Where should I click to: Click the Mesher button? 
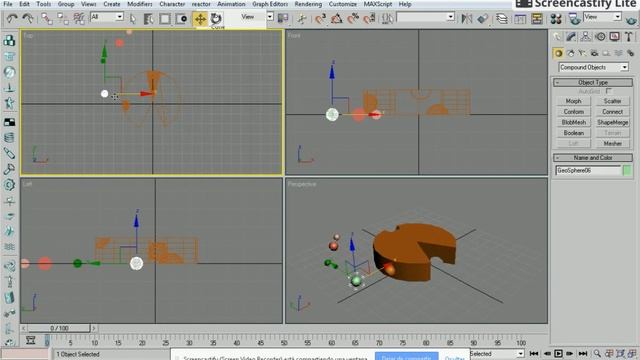(x=612, y=143)
